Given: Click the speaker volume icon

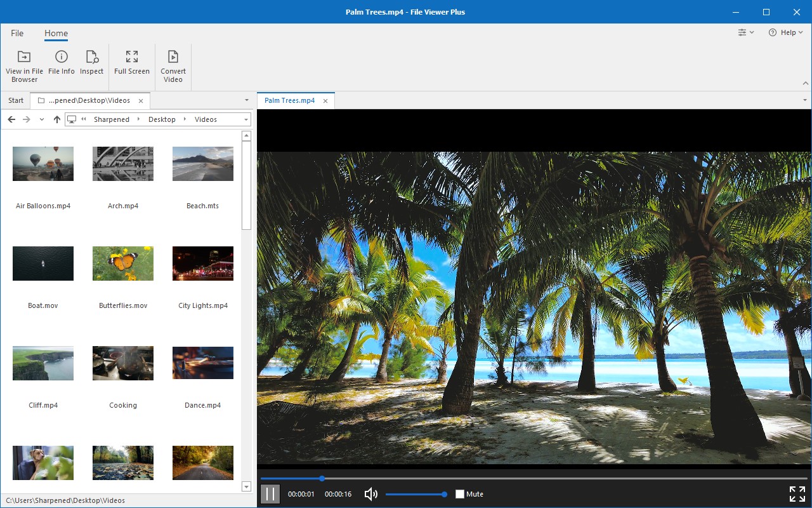Looking at the screenshot, I should (371, 494).
